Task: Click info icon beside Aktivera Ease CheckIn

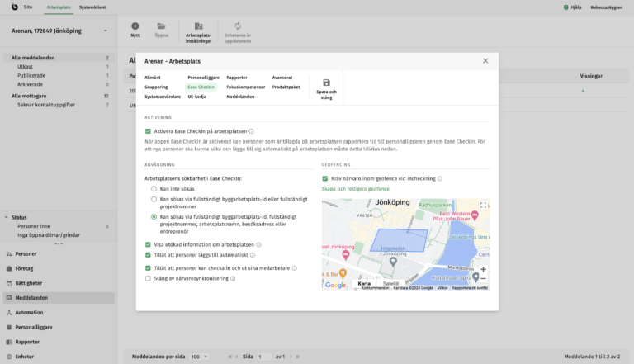Action: coord(251,131)
